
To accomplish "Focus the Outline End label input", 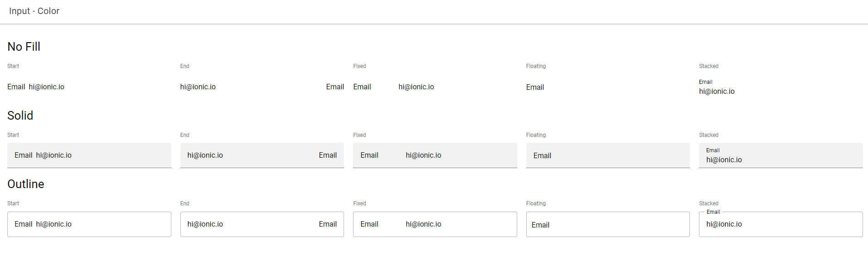I will 262,224.
